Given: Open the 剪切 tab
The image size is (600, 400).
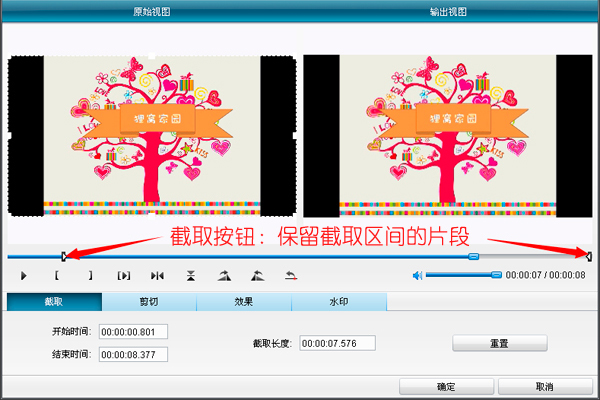Looking at the screenshot, I should [149, 302].
